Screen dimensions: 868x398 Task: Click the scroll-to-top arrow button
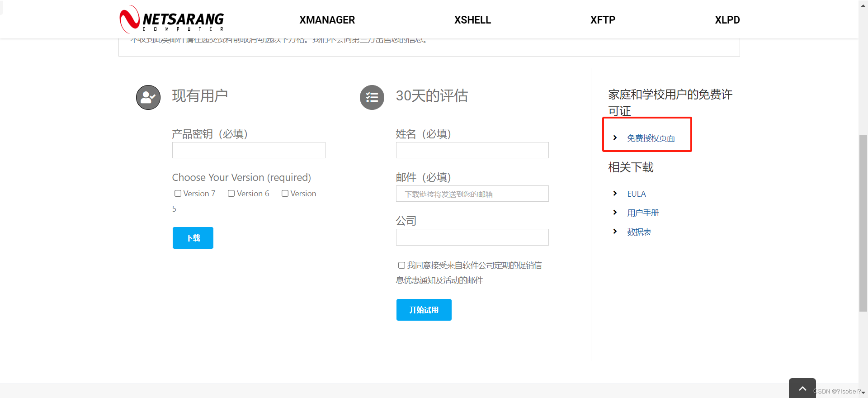point(802,388)
